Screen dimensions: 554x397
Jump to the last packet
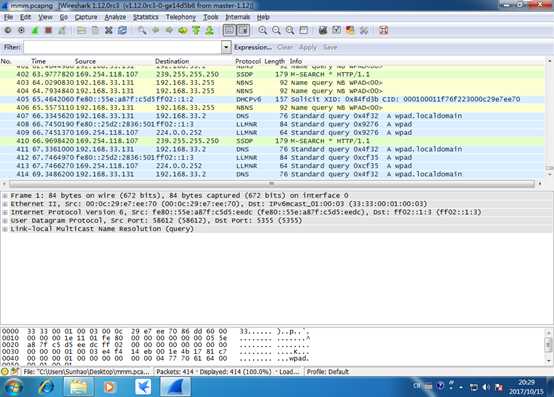pos(210,30)
